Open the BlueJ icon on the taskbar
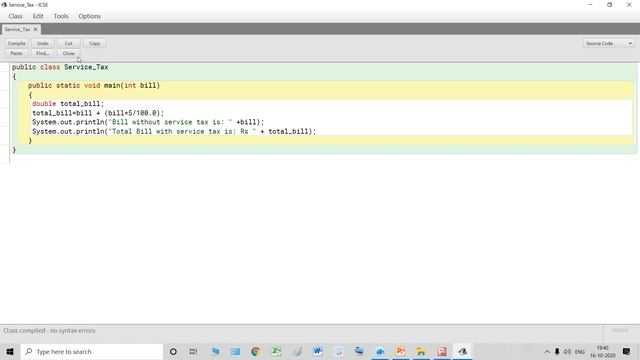The image size is (640, 360). [462, 351]
